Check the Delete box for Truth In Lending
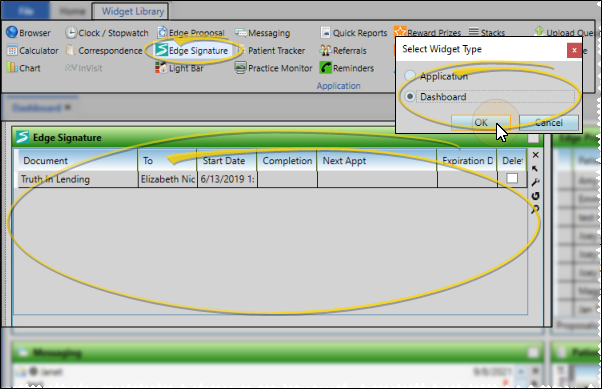 (x=512, y=178)
